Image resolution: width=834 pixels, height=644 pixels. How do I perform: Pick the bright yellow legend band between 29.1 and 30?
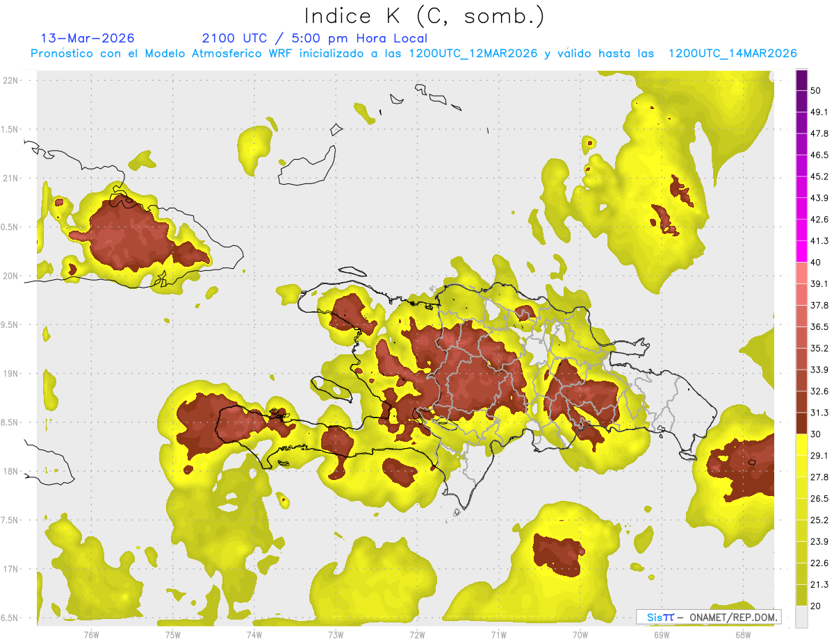tap(801, 445)
